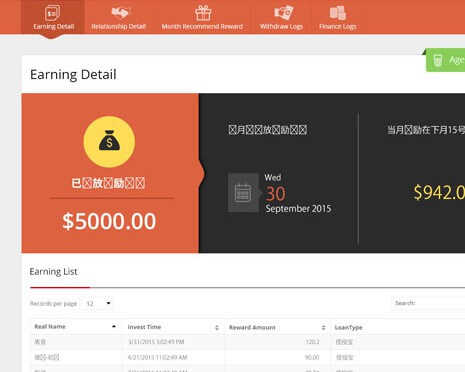Image resolution: width=465 pixels, height=372 pixels.
Task: Click the $5000.00 reward amount panel
Action: [110, 173]
